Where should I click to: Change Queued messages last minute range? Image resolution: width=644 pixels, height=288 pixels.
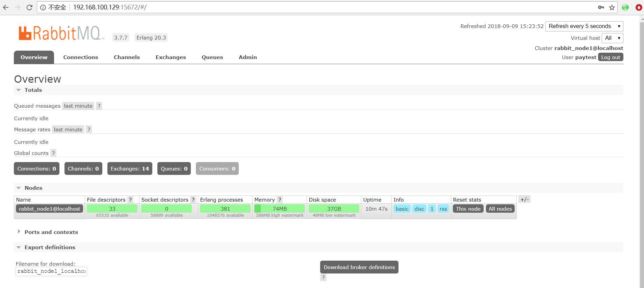click(78, 106)
